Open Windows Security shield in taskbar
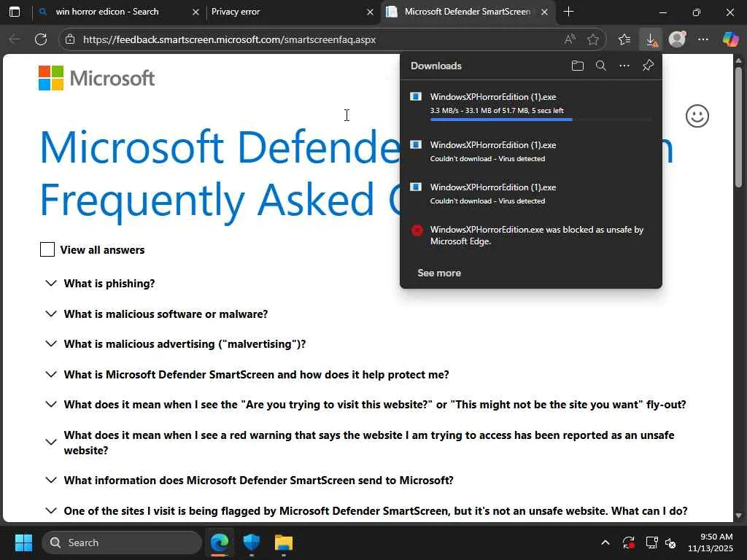Screen dimensions: 747x560 (x=251, y=542)
